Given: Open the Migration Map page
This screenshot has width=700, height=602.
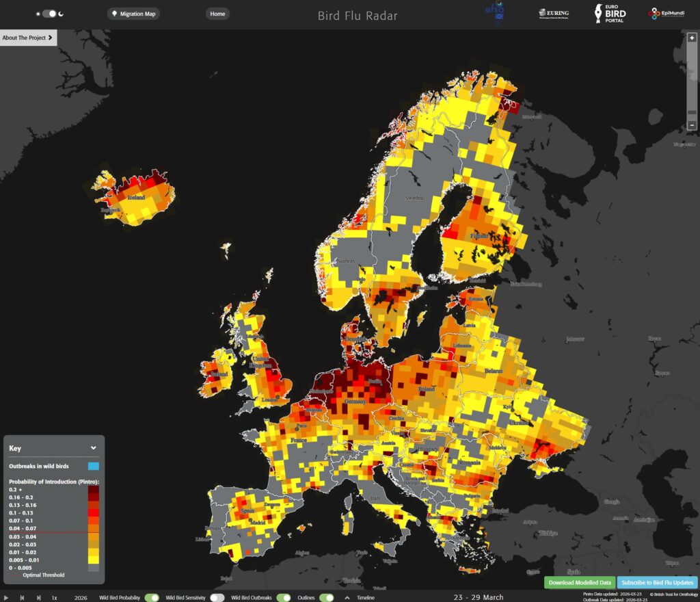Looking at the screenshot, I should click(x=134, y=14).
